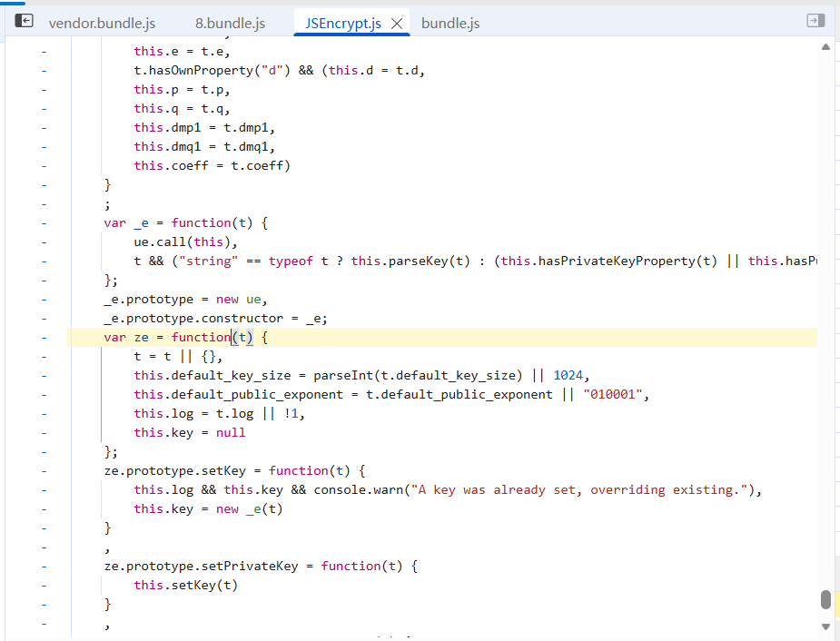Click the 'this.dmp1 = t.dmp1,' line

[204, 128]
